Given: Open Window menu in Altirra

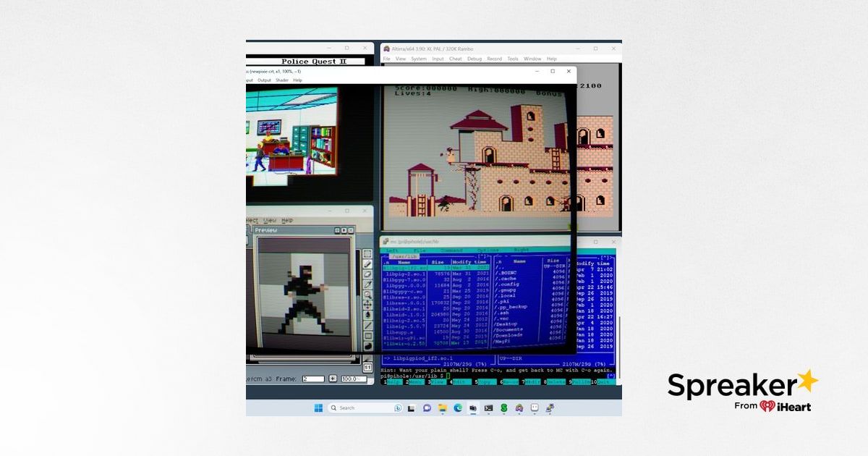Looking at the screenshot, I should [x=532, y=59].
